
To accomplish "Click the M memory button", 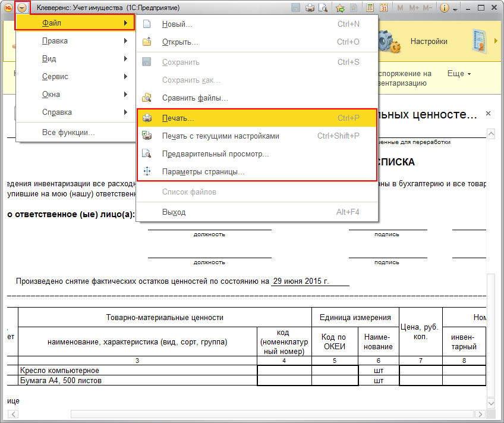I will (400, 8).
